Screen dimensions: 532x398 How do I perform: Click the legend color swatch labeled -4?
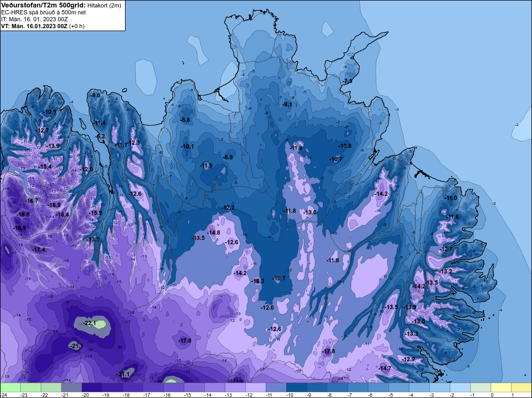pyautogui.click(x=419, y=387)
